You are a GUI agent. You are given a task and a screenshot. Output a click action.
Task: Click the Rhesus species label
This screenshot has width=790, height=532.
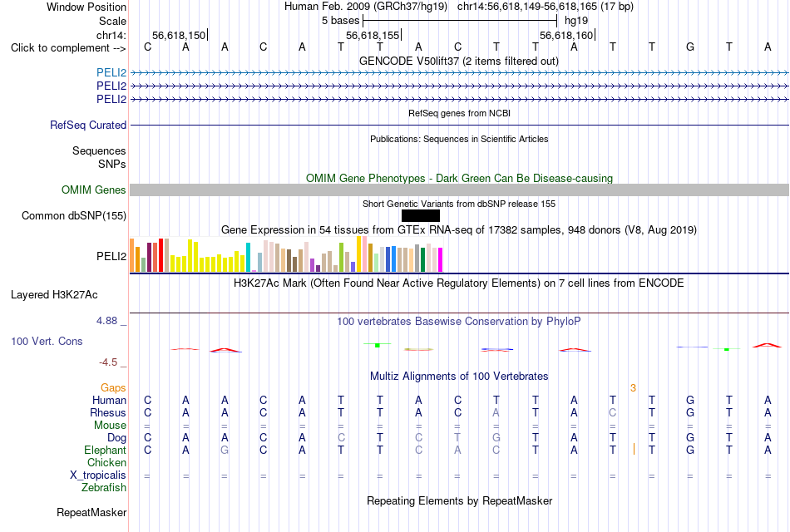[x=108, y=412]
